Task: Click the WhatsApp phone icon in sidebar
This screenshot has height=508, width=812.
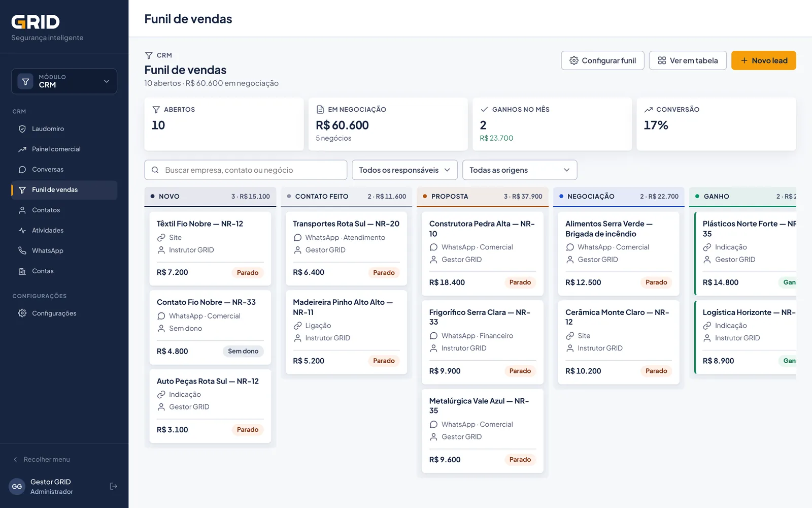Action: [x=22, y=251]
